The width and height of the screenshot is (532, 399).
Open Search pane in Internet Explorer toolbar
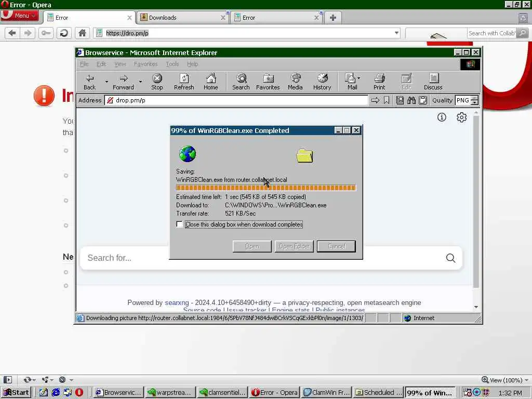pyautogui.click(x=241, y=82)
